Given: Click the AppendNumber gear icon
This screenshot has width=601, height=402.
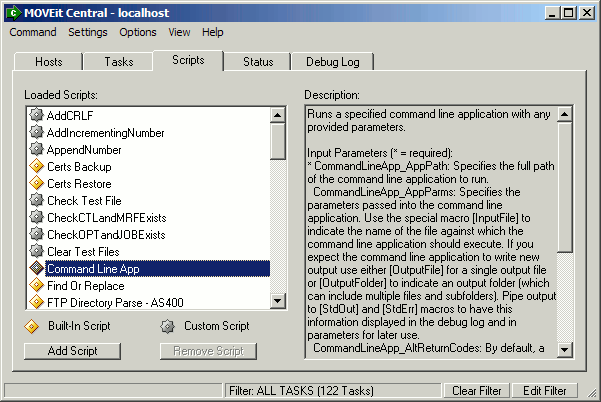Looking at the screenshot, I should (x=36, y=149).
